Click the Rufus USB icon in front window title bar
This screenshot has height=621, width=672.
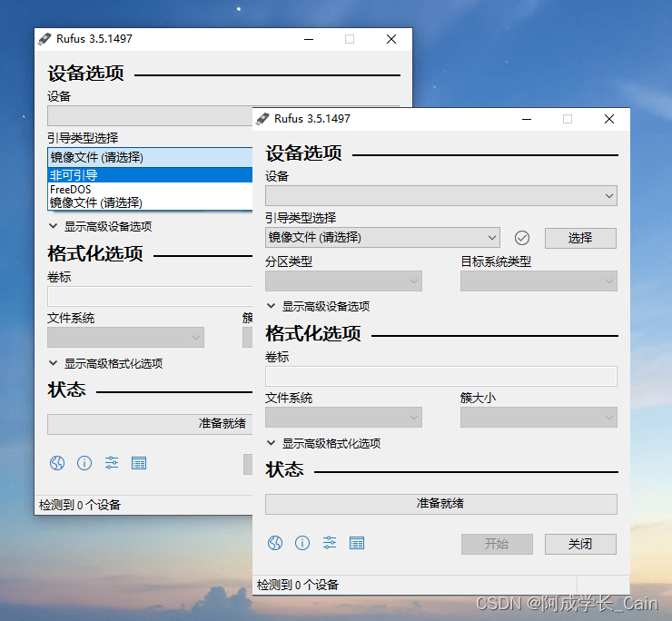coord(262,119)
